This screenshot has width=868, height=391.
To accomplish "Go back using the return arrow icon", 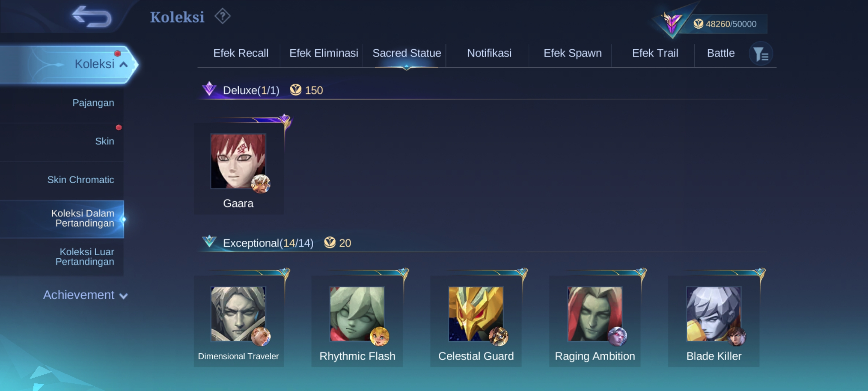I will point(92,17).
